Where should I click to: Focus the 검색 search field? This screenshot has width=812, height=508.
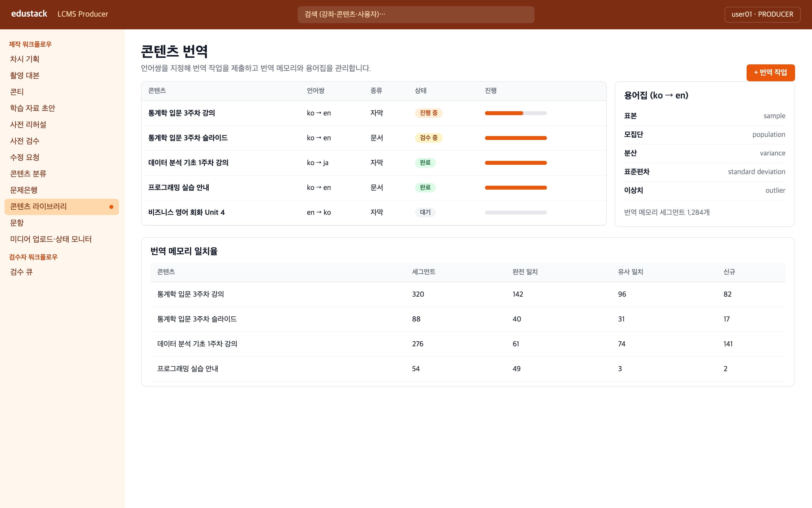tap(416, 14)
